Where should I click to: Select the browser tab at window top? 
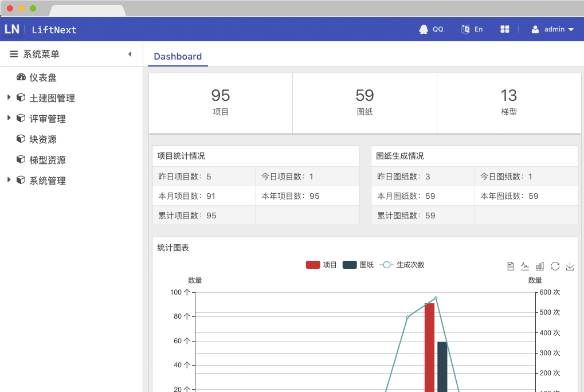pos(88,11)
